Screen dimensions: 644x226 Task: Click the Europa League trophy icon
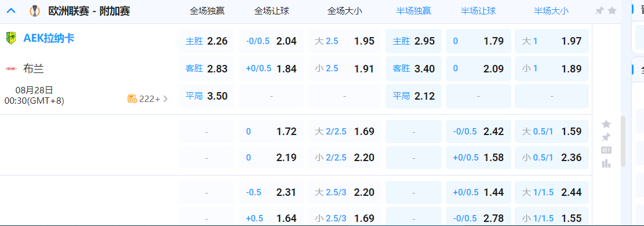coord(35,11)
